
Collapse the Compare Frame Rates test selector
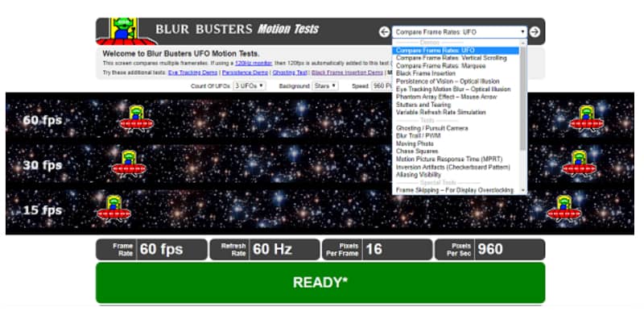point(459,31)
